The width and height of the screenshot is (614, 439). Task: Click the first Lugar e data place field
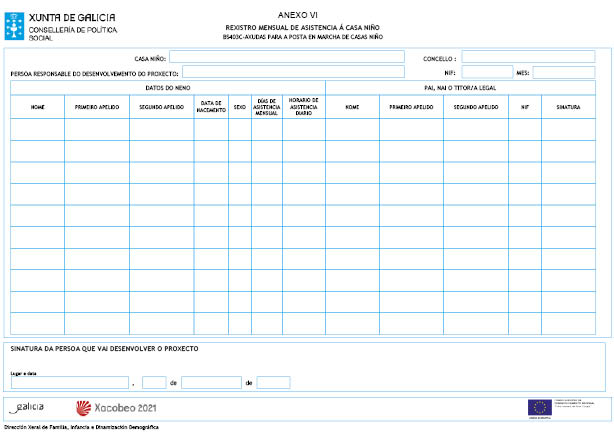[x=69, y=382]
